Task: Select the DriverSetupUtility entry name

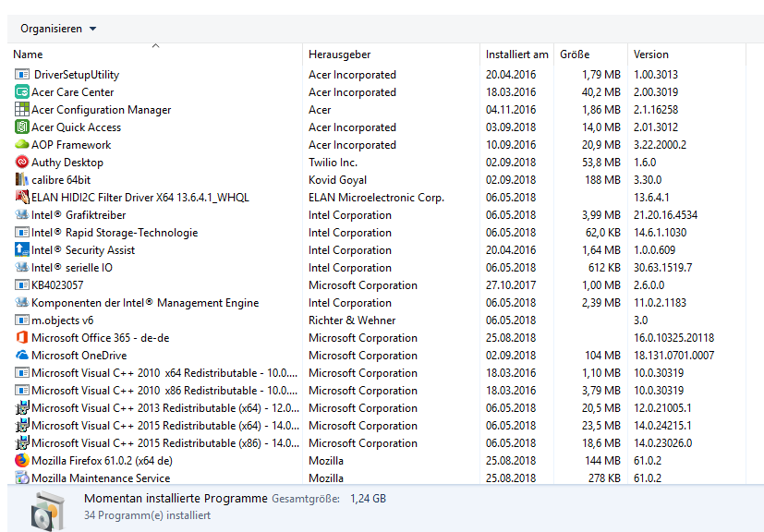Action: 77,75
